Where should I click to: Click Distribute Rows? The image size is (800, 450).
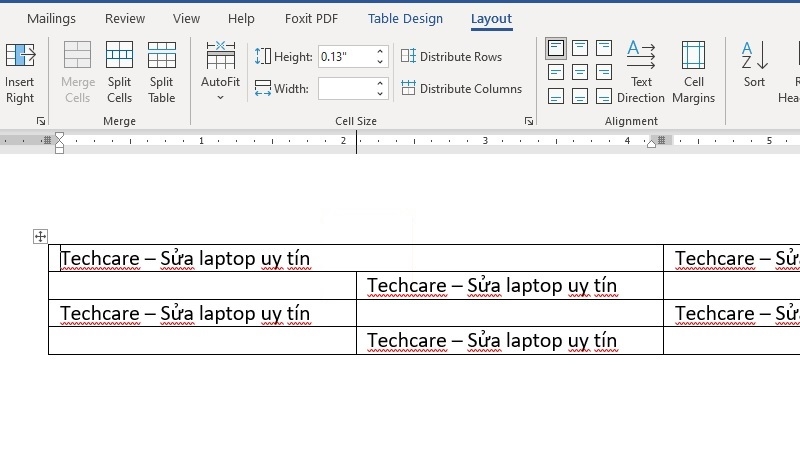452,57
